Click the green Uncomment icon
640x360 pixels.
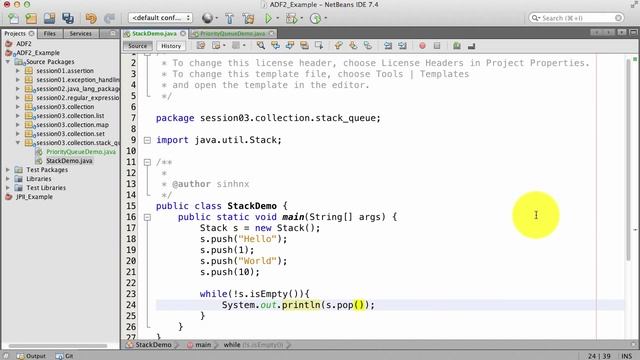(x=457, y=46)
